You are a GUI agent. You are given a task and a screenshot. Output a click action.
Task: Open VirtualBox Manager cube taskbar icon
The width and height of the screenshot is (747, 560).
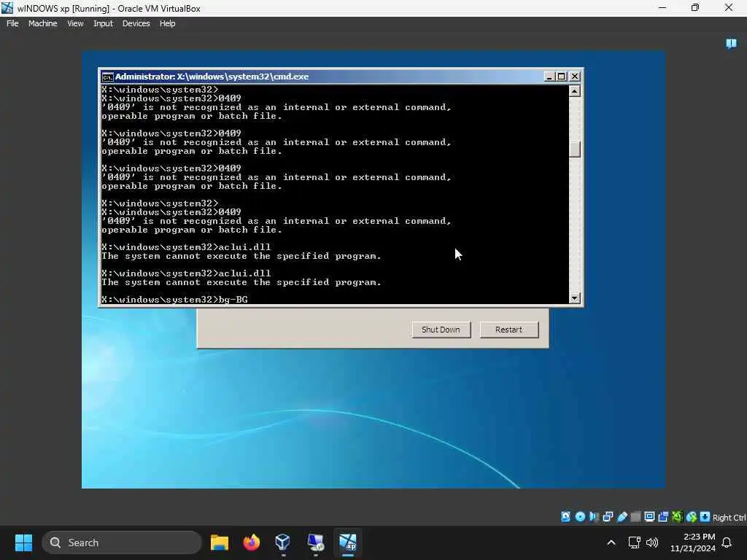coord(283,542)
